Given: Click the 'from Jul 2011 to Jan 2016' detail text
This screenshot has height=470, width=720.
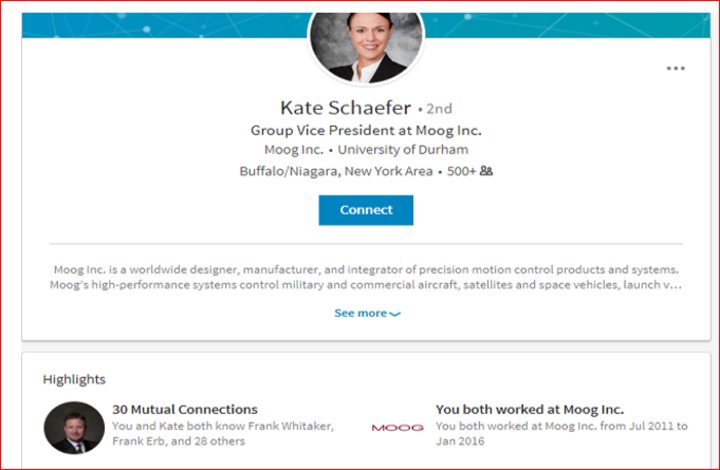Looking at the screenshot, I should tap(563, 433).
